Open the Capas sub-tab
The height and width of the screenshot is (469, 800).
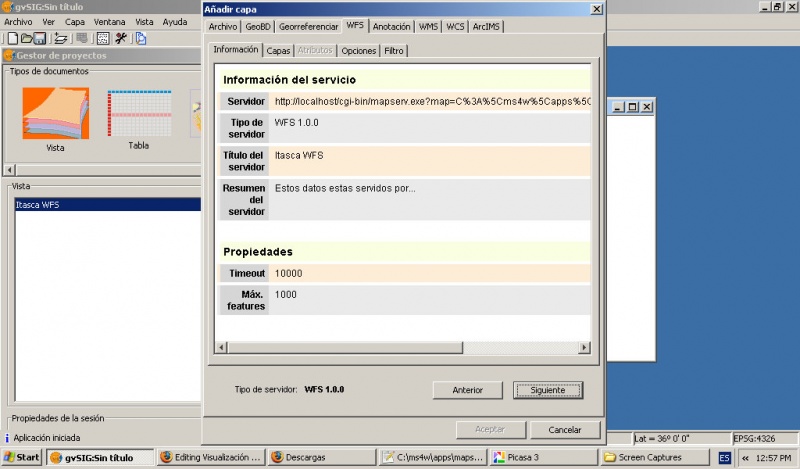278,50
